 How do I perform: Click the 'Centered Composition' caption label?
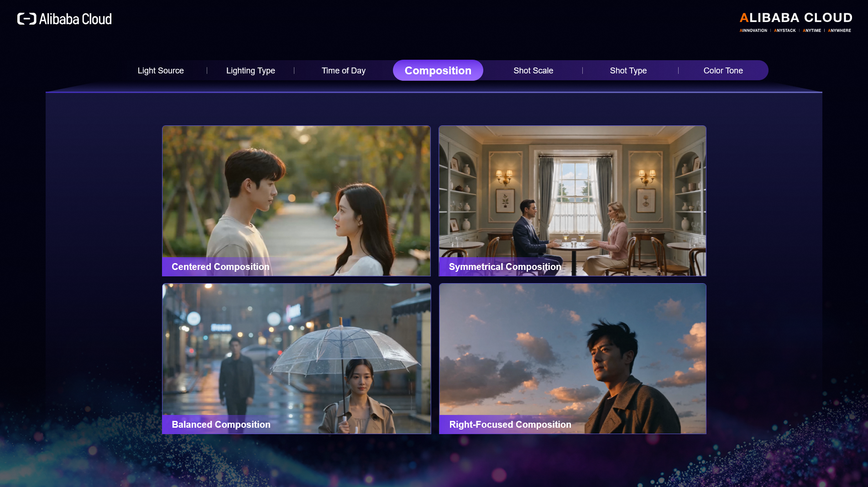(220, 267)
